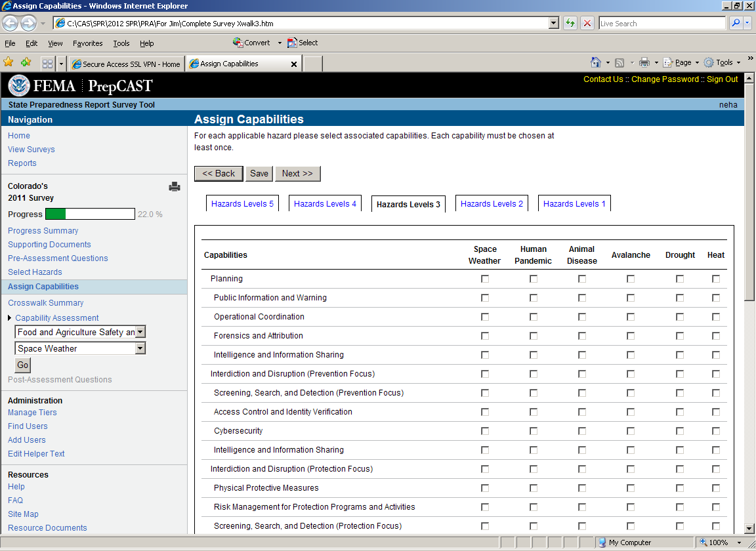The height and width of the screenshot is (551, 756).
Task: Click the Next >> button
Action: [297, 174]
